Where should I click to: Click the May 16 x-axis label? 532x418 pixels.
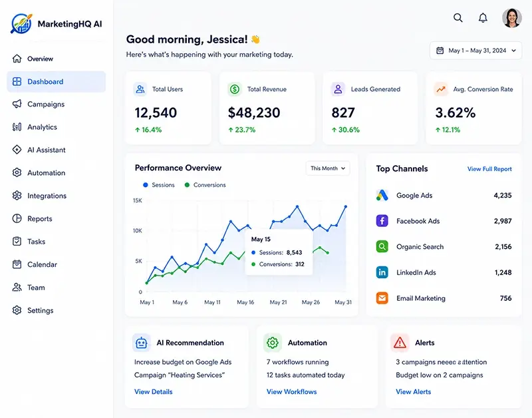245,302
